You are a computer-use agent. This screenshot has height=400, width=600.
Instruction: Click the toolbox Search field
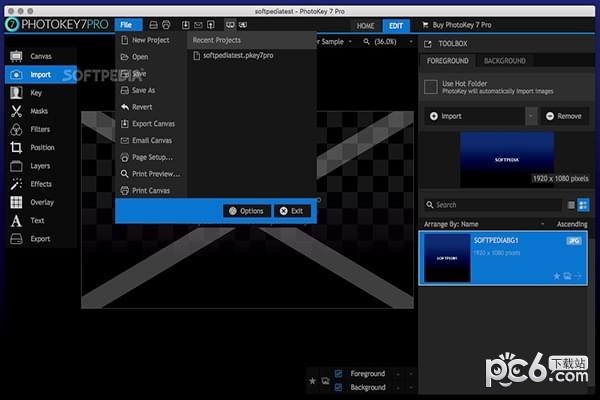494,205
